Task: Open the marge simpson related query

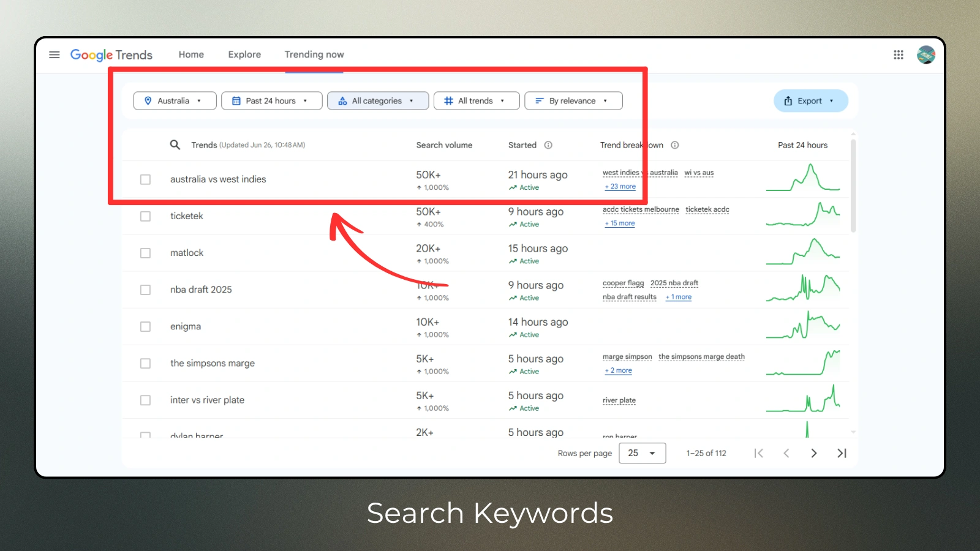Action: click(x=627, y=356)
